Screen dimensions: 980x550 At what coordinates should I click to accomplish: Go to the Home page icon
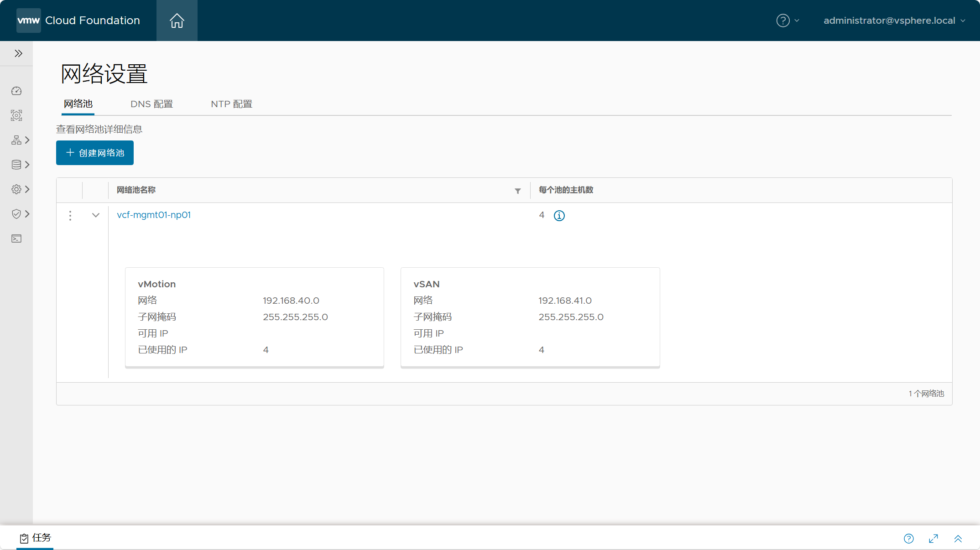[x=177, y=21]
